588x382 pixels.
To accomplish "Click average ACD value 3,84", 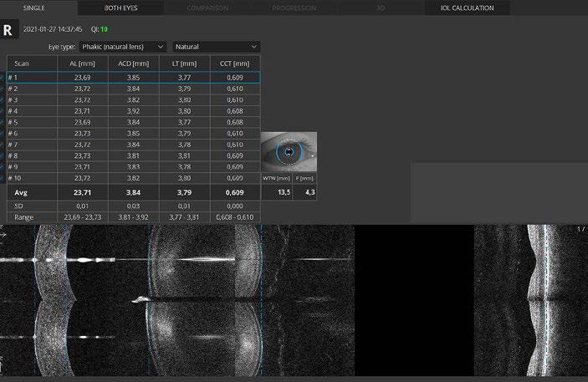I will point(133,193).
